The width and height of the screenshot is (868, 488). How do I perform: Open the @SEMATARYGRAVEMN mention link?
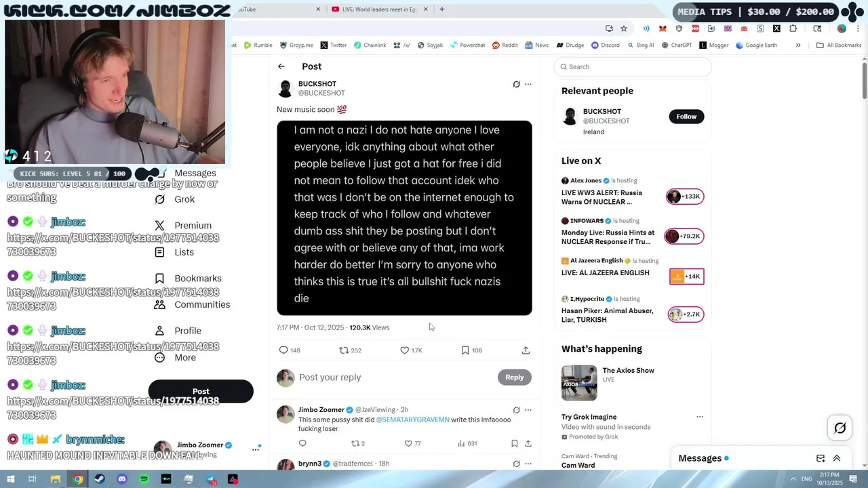click(413, 420)
